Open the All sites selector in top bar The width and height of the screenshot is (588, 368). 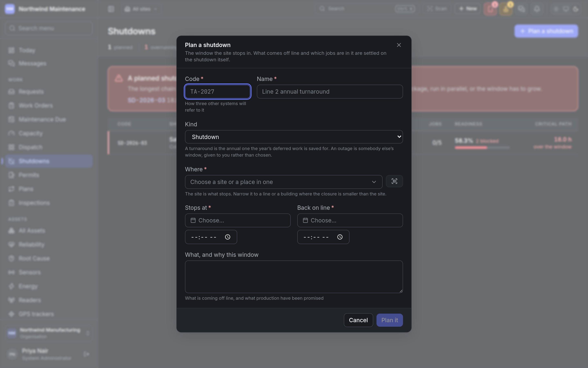tap(141, 9)
